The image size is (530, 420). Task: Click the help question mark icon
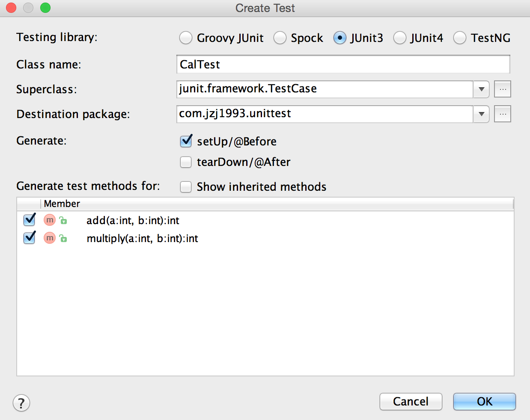click(21, 402)
